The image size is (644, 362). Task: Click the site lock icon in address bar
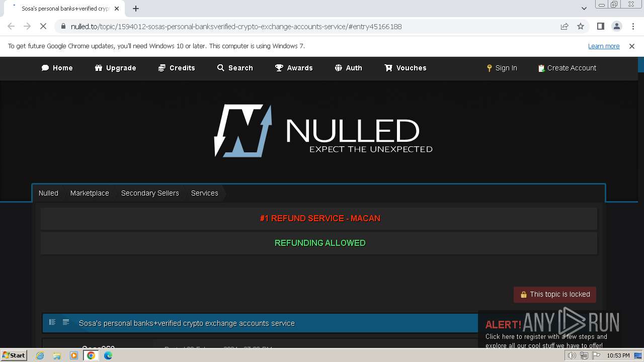click(63, 27)
